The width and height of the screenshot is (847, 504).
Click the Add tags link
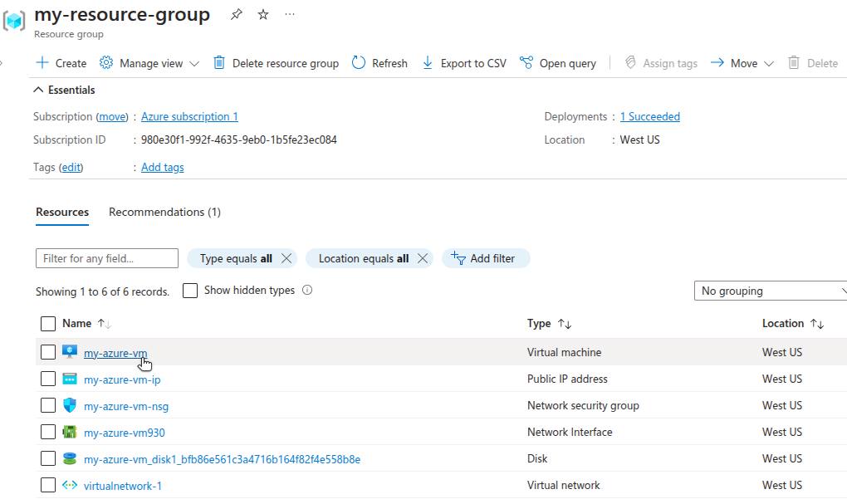(163, 168)
